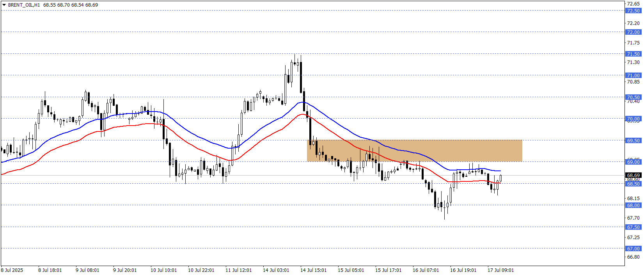Click the 71.50 horizontal level label

pos(633,54)
